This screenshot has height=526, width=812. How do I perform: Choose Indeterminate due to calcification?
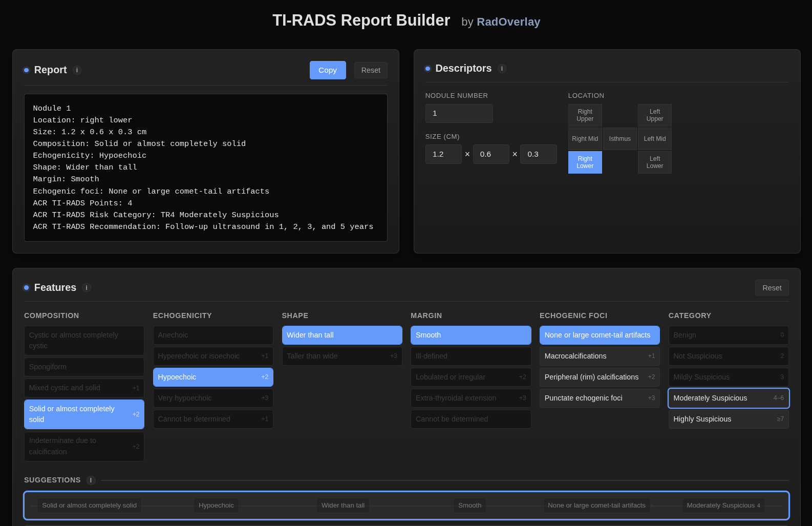click(x=84, y=446)
